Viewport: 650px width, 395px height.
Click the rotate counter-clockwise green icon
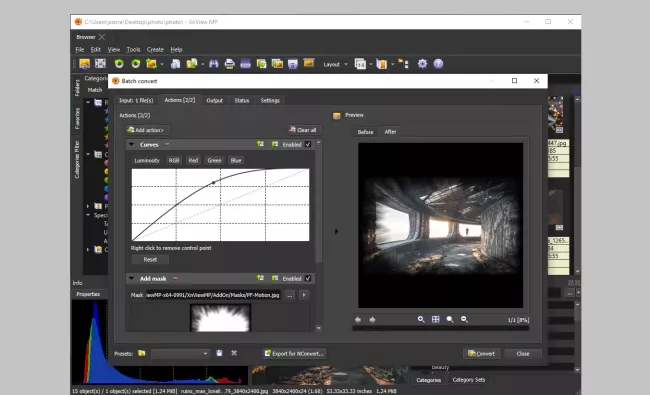point(119,63)
